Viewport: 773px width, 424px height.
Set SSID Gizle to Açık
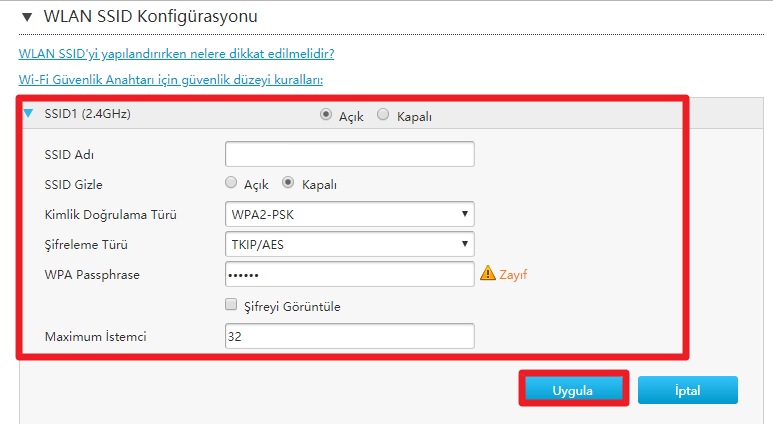(x=231, y=183)
